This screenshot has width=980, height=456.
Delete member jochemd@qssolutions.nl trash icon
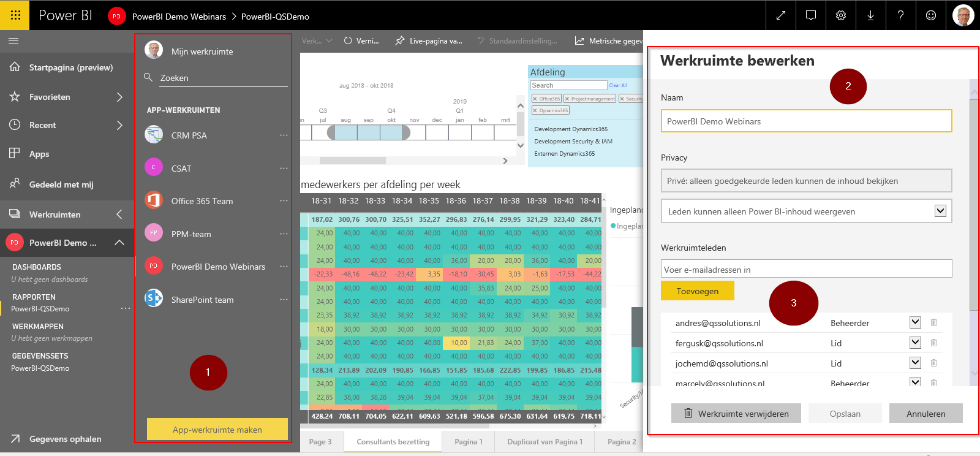pos(933,363)
